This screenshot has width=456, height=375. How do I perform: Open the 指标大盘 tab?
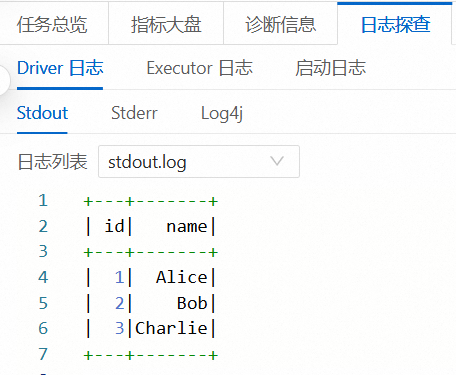pyautogui.click(x=166, y=24)
